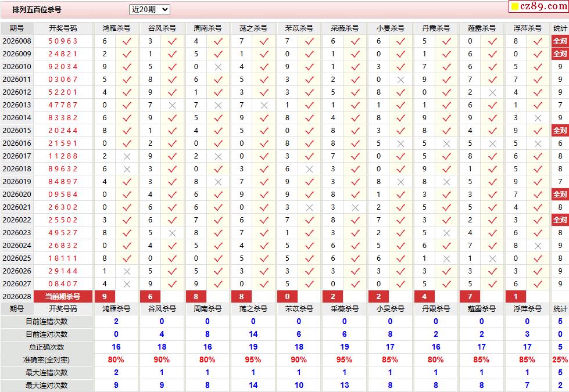This screenshot has height=392, width=569.
Task: Select 谷风's 总正确次数 value 18
Action: point(162,347)
